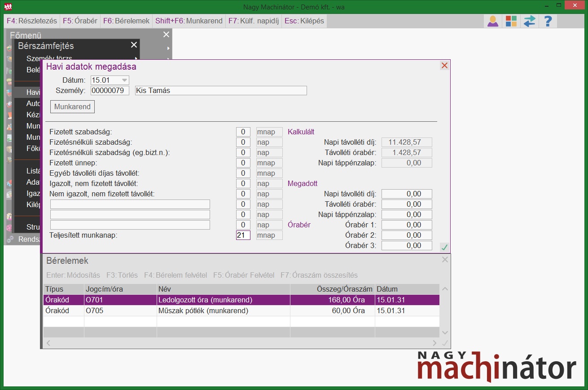
Task: Click the grey checkmark below the Bérelemek scrollbar
Action: coord(445,343)
